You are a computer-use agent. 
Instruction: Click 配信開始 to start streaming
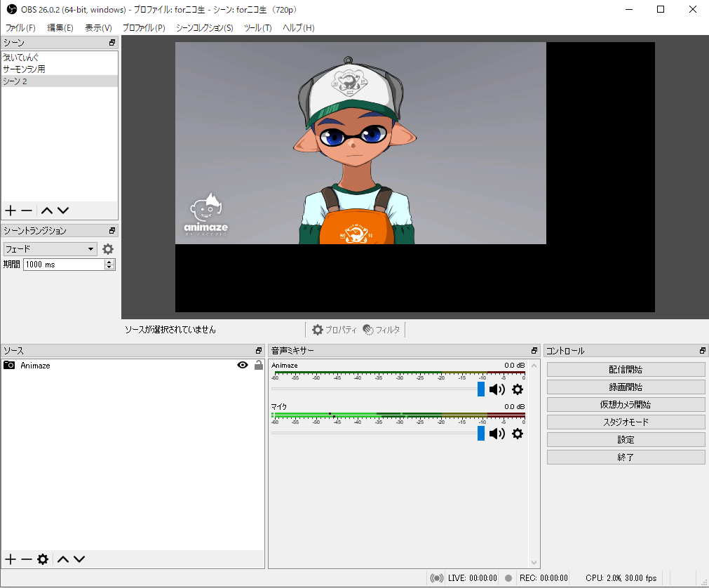pos(626,370)
